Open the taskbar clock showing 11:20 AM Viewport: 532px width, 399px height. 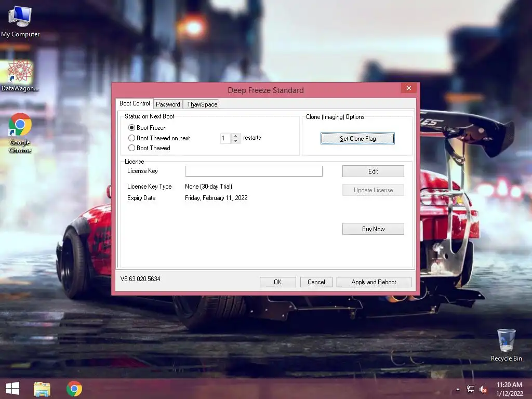pos(509,389)
